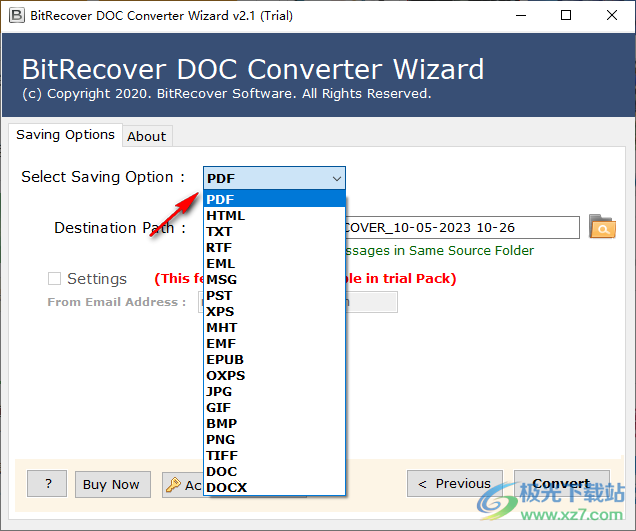Image resolution: width=636 pixels, height=531 pixels.
Task: Select PST in the dropdown list
Action: point(275,295)
